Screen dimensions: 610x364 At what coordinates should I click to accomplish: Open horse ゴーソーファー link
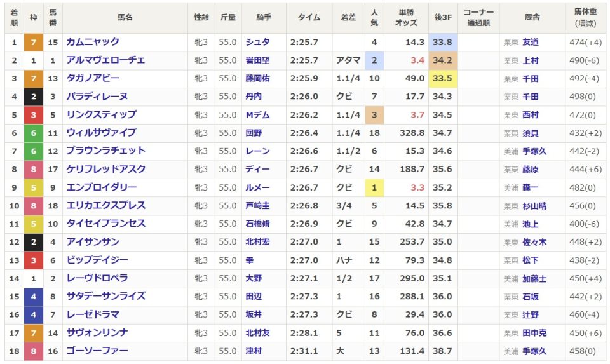pyautogui.click(x=97, y=351)
